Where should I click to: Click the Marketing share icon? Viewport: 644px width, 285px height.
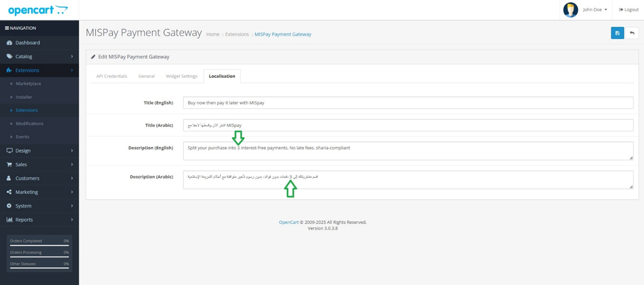pos(10,192)
